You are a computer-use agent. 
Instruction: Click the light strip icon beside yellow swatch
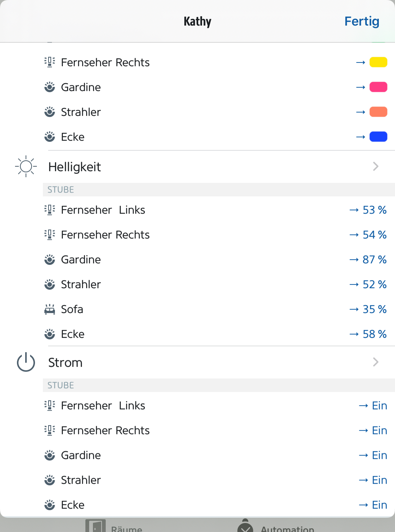tap(50, 62)
